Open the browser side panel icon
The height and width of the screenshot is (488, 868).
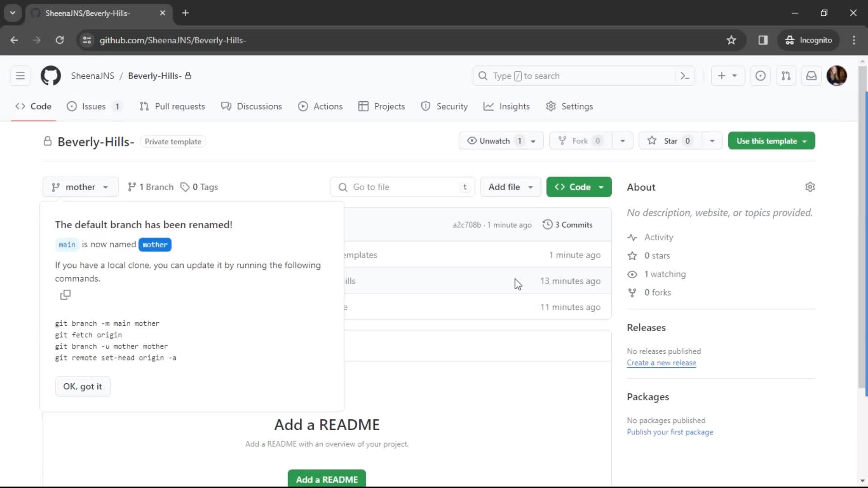pos(763,40)
